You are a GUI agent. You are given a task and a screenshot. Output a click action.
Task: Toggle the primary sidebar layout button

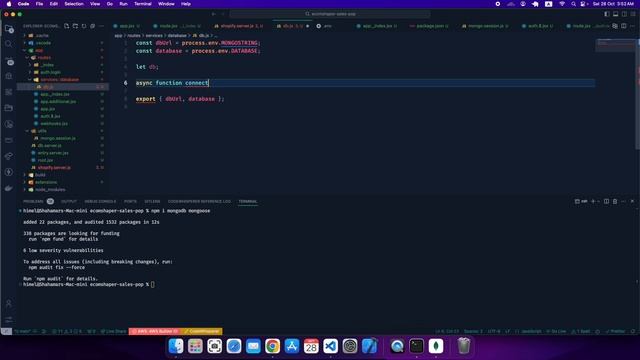(607, 14)
